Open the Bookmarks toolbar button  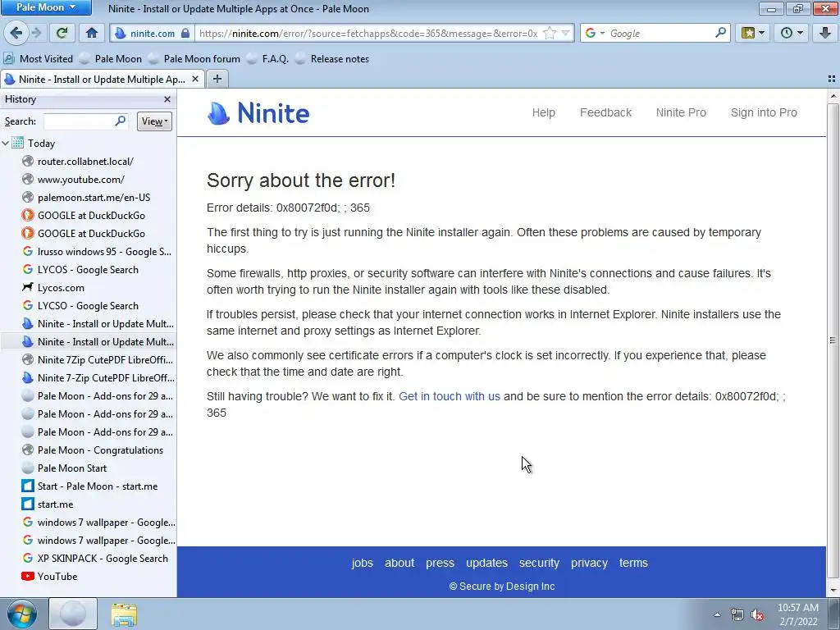(x=753, y=33)
